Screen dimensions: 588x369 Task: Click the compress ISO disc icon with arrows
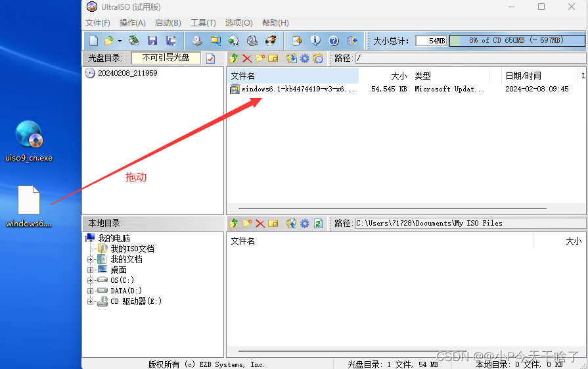click(x=234, y=41)
